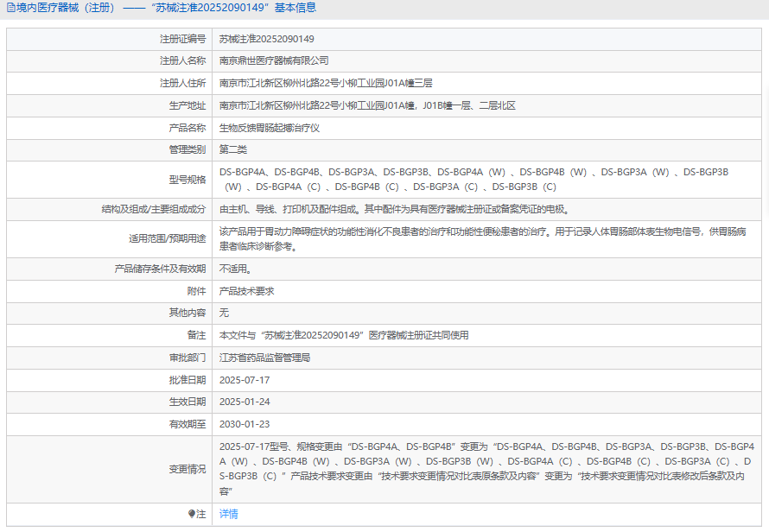Select the page title 境内医疗器械（注册）基本信息
Viewport: 769px width, 532px height.
click(166, 8)
